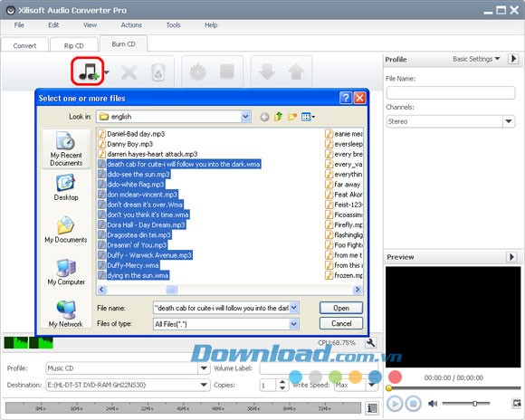This screenshot has width=525, height=420.
Task: Click the Play button in Preview
Action: pyautogui.click(x=395, y=404)
